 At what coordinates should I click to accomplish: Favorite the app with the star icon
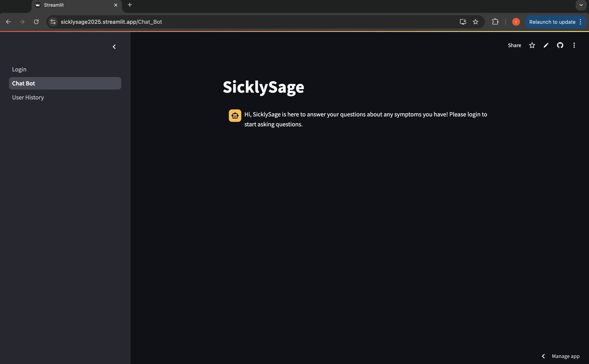(x=532, y=45)
